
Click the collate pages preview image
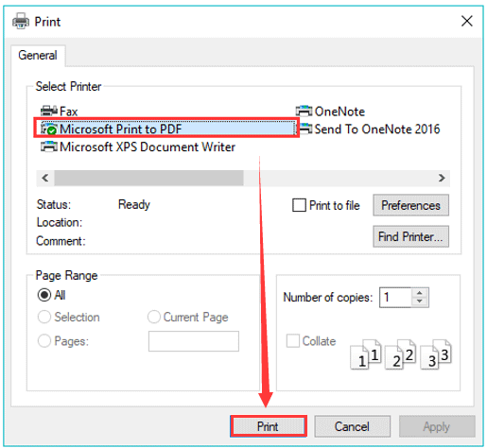click(x=401, y=354)
